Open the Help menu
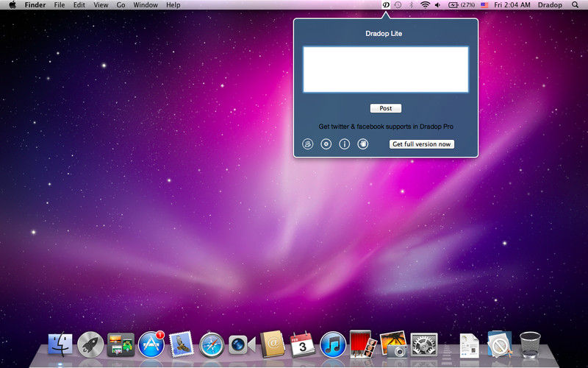588x368 pixels. pos(173,5)
